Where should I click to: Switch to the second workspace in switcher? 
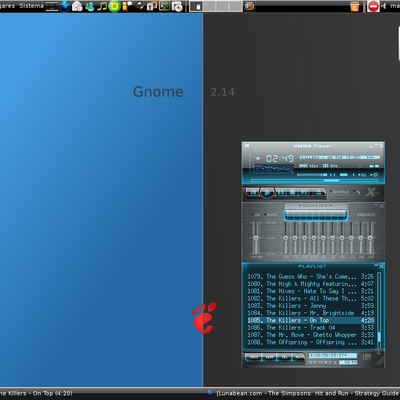click(209, 6)
